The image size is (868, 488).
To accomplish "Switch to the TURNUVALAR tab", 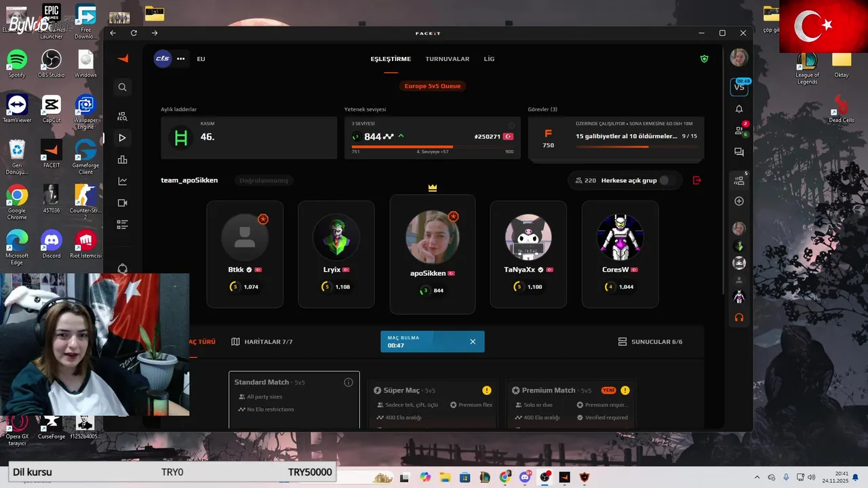I will (x=448, y=59).
